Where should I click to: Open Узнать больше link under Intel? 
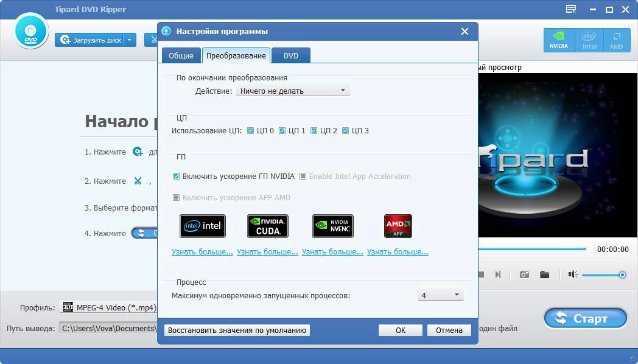(202, 252)
